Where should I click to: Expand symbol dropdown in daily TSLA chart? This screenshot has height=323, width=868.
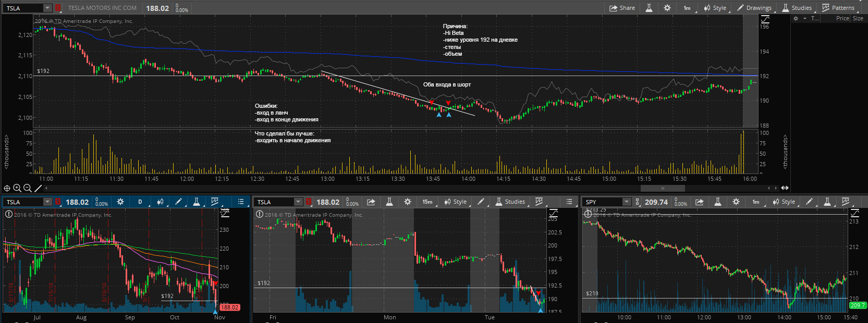(x=47, y=202)
